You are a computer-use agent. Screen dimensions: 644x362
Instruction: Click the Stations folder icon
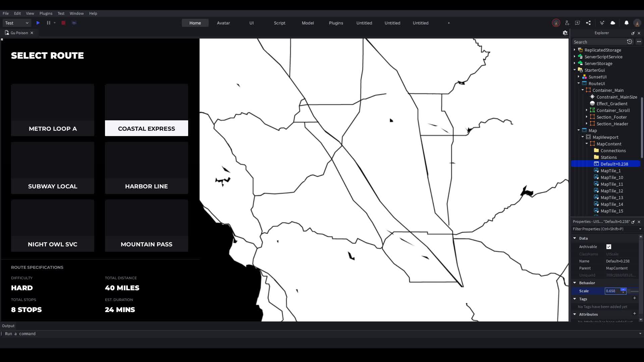pos(596,157)
